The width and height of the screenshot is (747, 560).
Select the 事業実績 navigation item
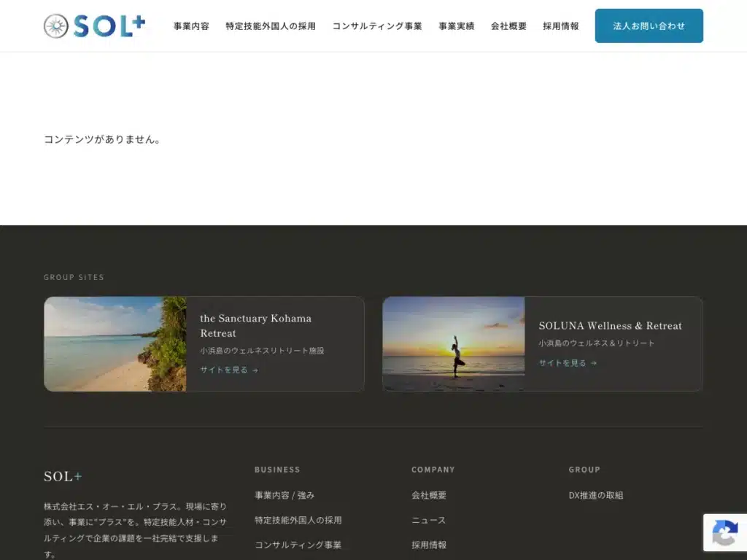tap(457, 26)
